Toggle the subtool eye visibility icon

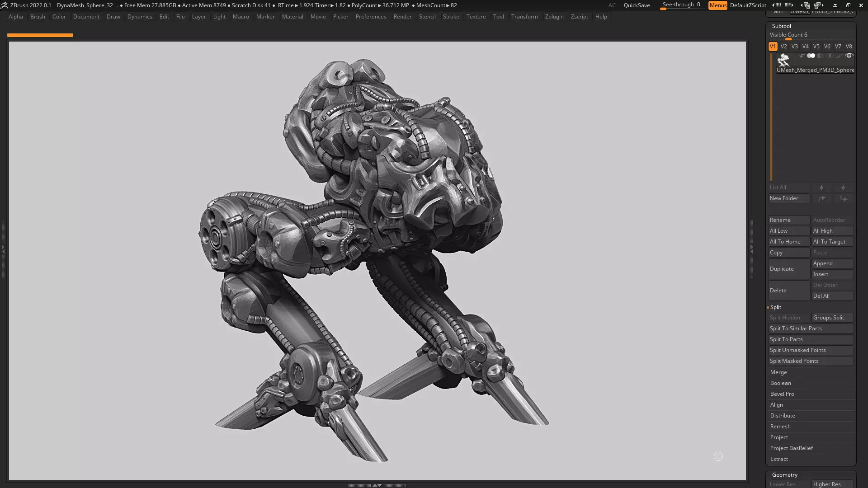[x=849, y=56]
